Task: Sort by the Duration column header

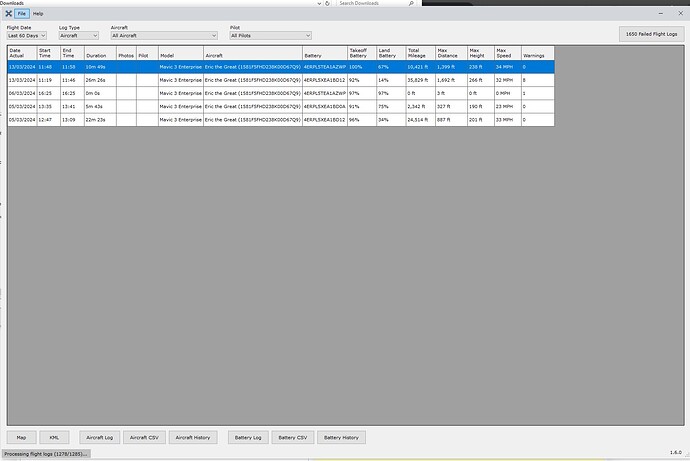Action: (99, 52)
